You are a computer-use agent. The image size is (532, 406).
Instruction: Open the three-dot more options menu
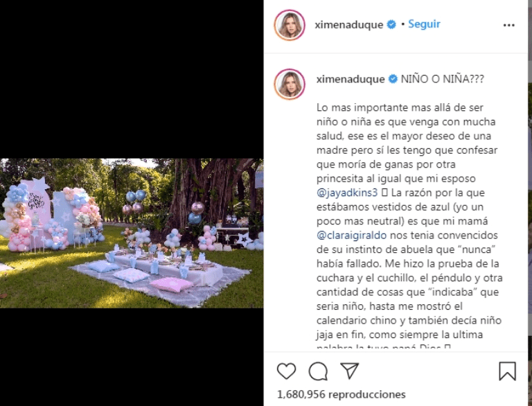tap(509, 25)
